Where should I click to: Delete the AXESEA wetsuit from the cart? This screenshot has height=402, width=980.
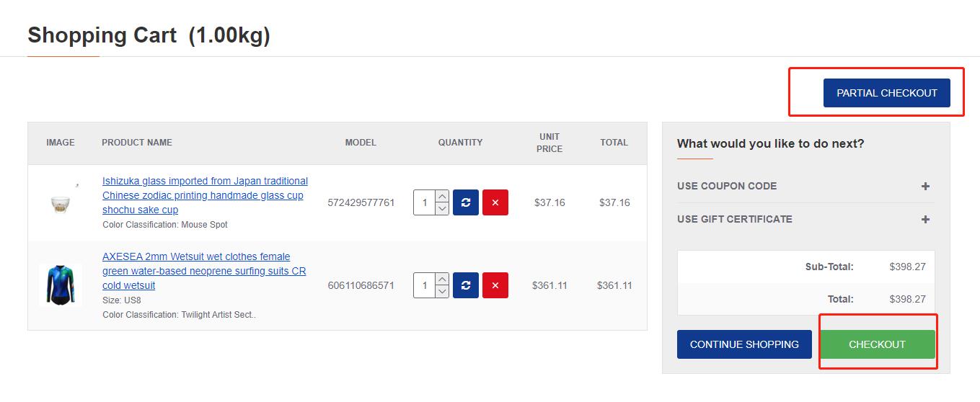click(x=495, y=285)
